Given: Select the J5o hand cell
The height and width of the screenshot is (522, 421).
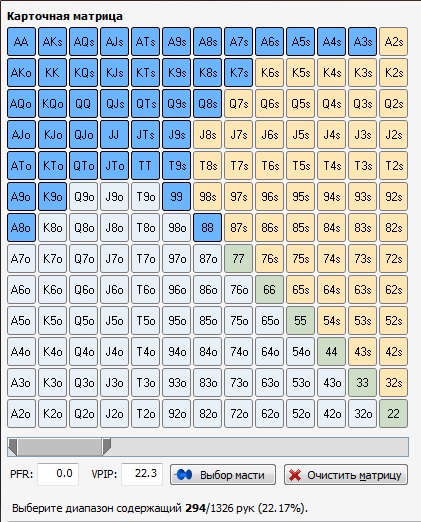Looking at the screenshot, I should coord(114,321).
